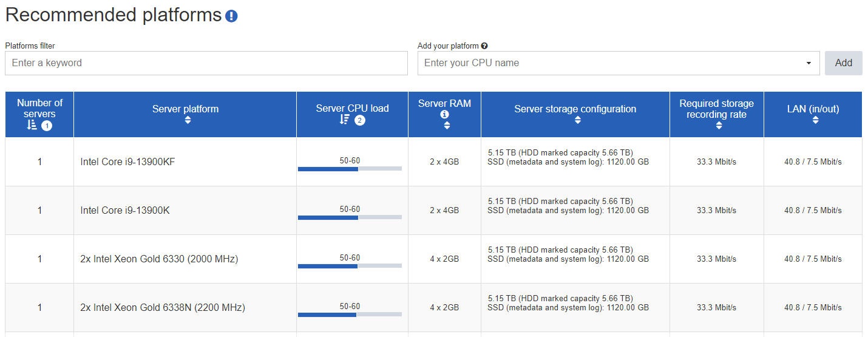Click sort arrows under Required storage recording rate

coord(719,126)
